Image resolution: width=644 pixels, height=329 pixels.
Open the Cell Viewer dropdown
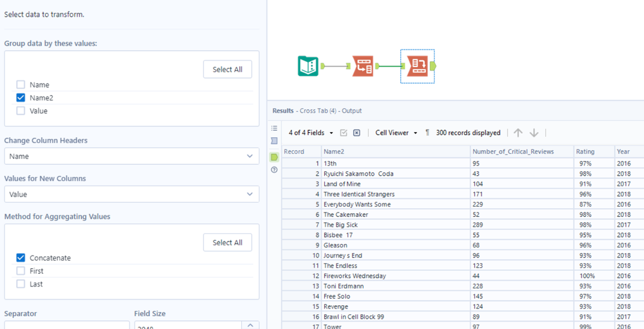(396, 133)
